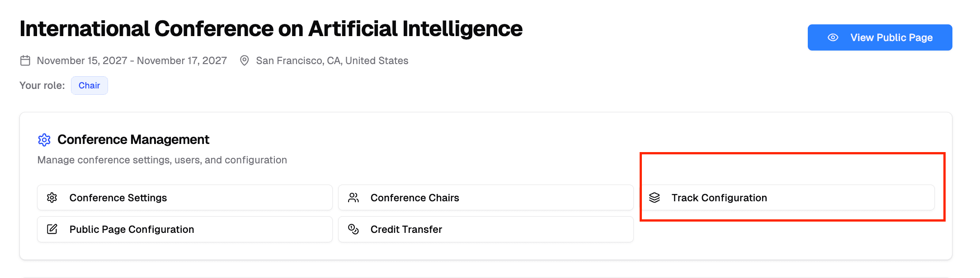Select Credit Transfer
The width and height of the screenshot is (980, 278).
[x=485, y=229]
